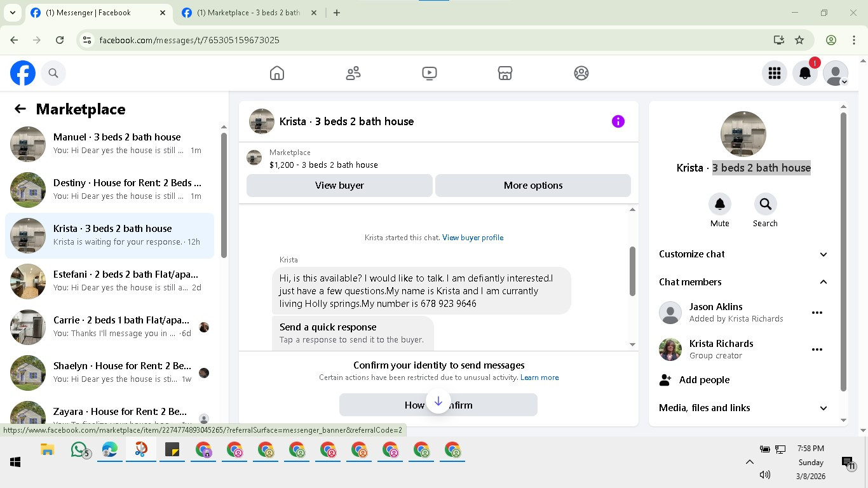The height and width of the screenshot is (488, 868).
Task: Open Shaelyn House for Rent conversation
Action: (109, 373)
